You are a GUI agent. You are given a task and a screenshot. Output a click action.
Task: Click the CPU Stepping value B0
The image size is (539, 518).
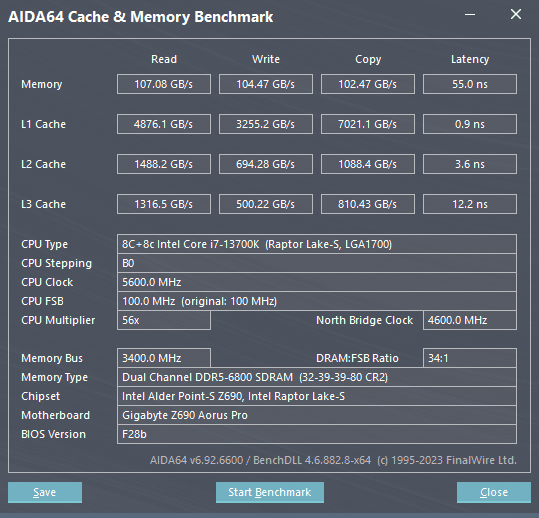pyautogui.click(x=317, y=263)
